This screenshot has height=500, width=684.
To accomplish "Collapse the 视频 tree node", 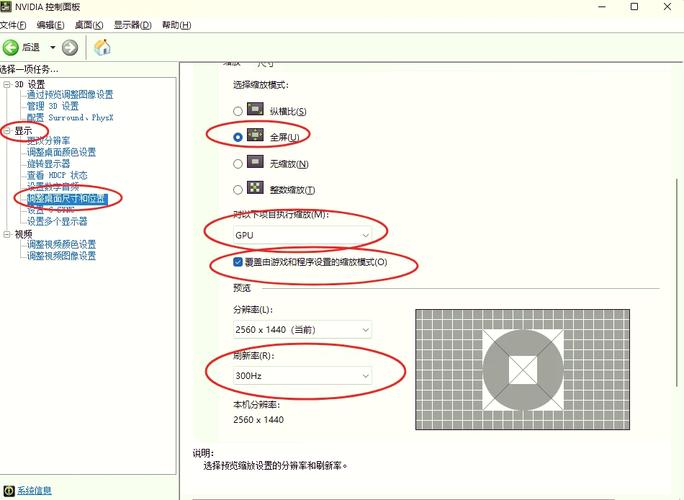I will (x=7, y=234).
